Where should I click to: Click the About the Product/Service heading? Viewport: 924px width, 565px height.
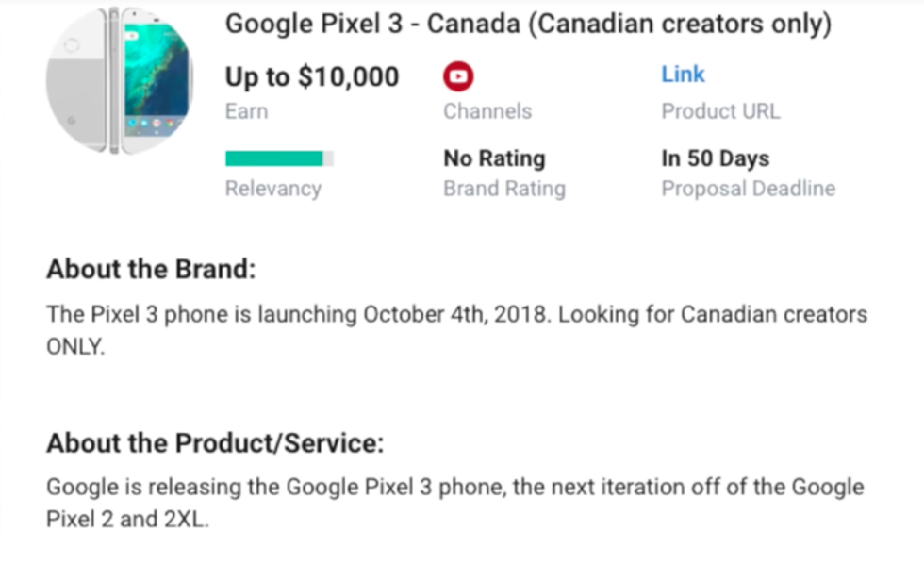tap(215, 443)
